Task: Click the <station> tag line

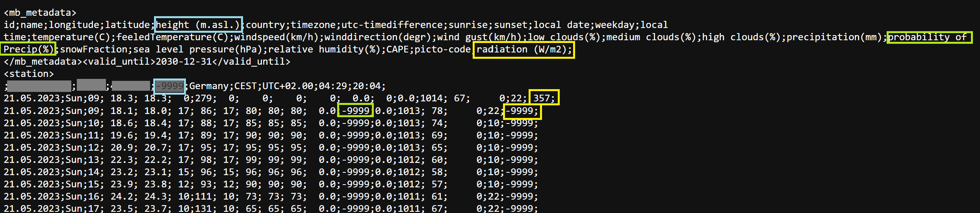Action: 29,74
